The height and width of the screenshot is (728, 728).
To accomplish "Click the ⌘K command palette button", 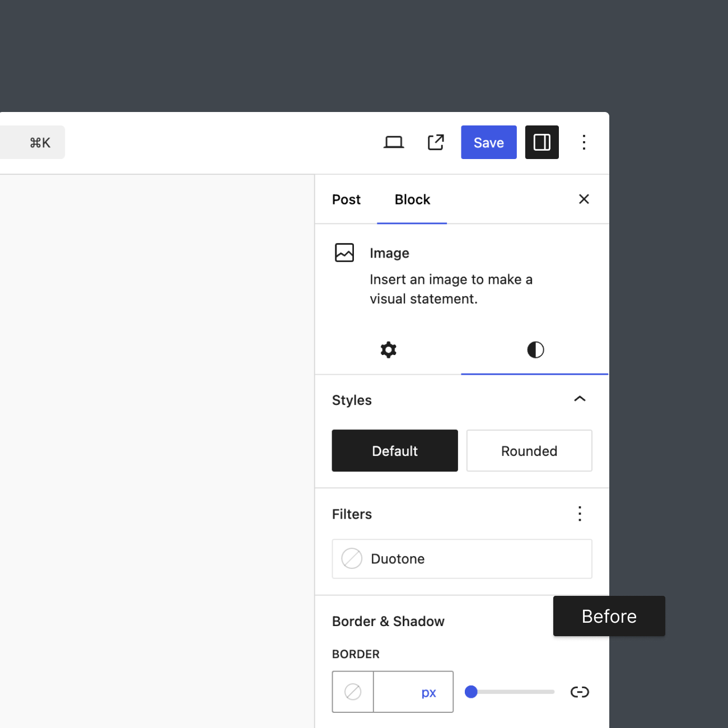I will [x=32, y=142].
